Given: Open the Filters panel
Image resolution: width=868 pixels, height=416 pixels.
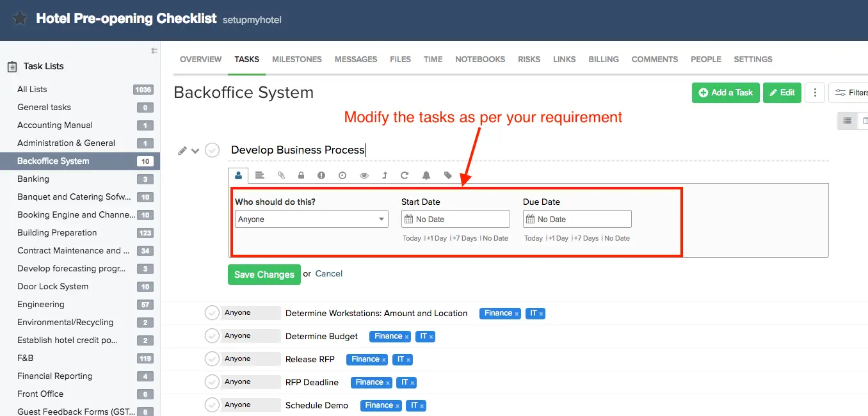Looking at the screenshot, I should 849,93.
